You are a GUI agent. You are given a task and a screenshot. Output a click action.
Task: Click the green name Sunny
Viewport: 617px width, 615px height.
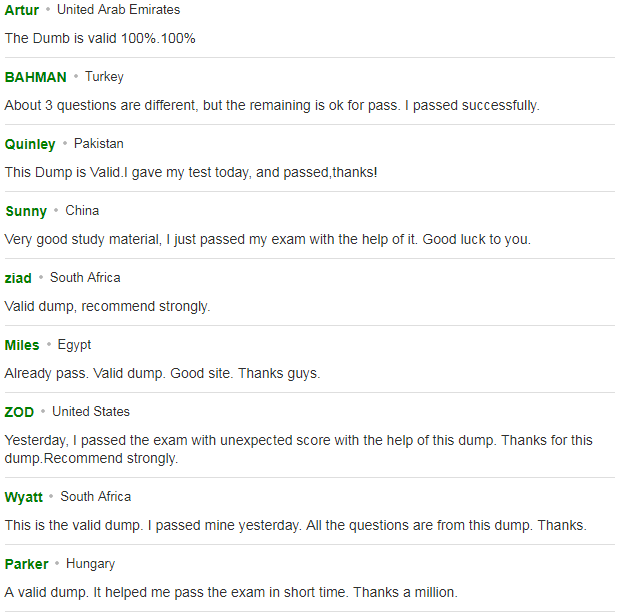[x=26, y=211]
